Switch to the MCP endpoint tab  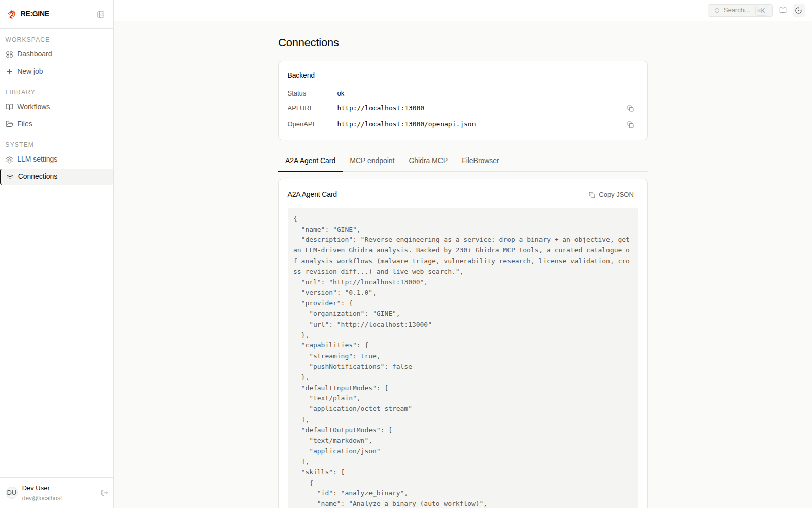tap(372, 161)
